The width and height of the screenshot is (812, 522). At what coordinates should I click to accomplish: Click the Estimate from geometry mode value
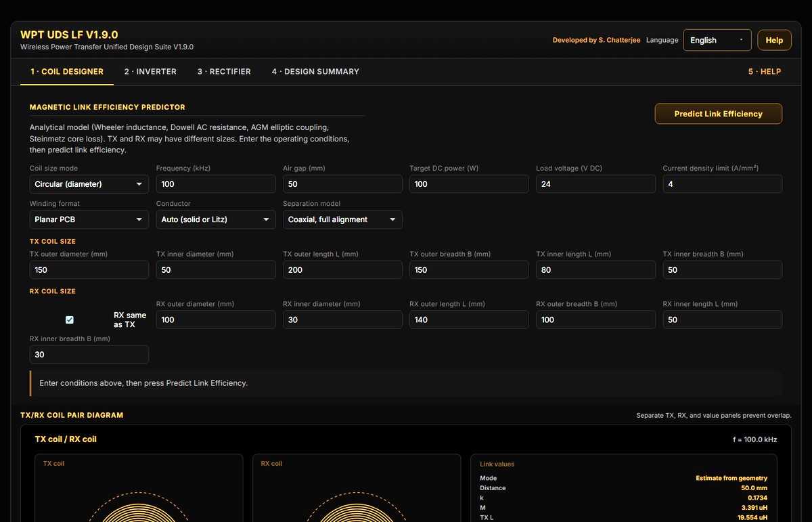coord(731,478)
